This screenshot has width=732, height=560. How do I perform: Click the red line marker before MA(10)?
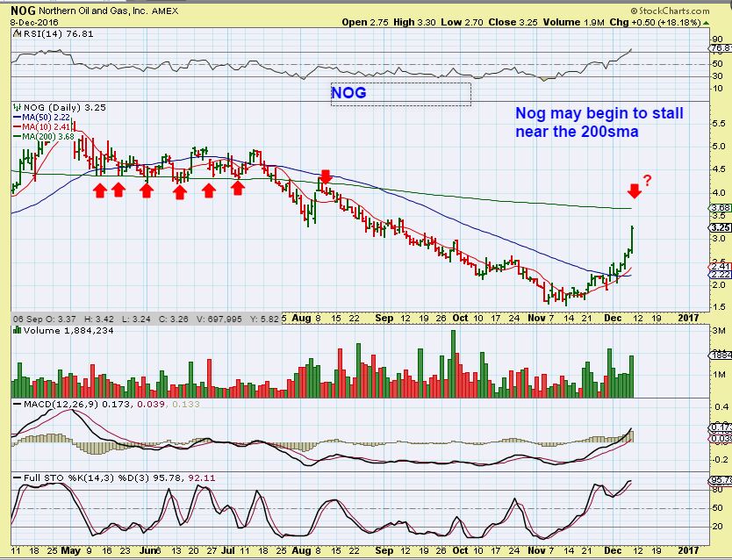pos(18,127)
